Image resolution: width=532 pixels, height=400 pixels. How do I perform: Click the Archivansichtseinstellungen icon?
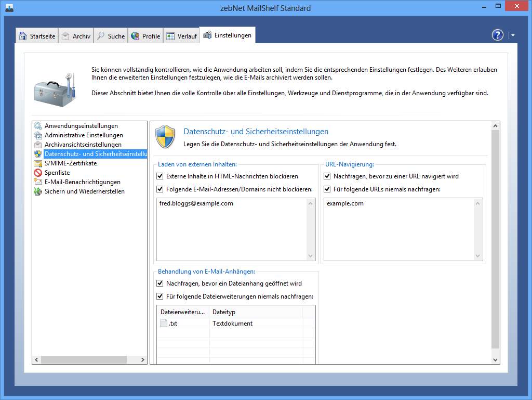38,145
